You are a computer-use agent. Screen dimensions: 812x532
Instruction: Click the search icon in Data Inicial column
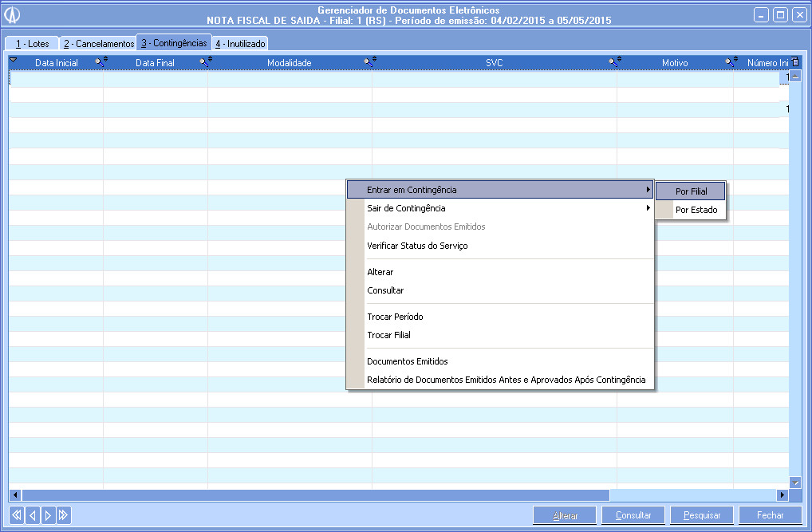click(x=101, y=62)
